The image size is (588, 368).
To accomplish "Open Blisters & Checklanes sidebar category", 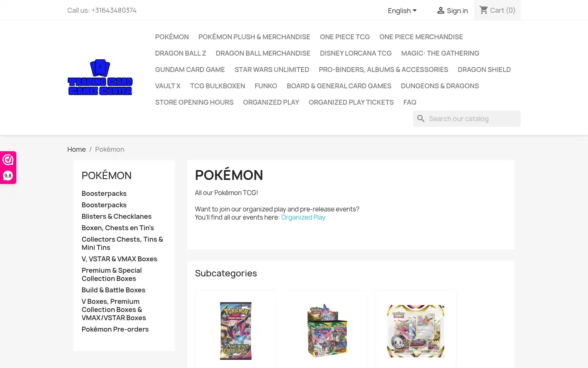I will [116, 216].
